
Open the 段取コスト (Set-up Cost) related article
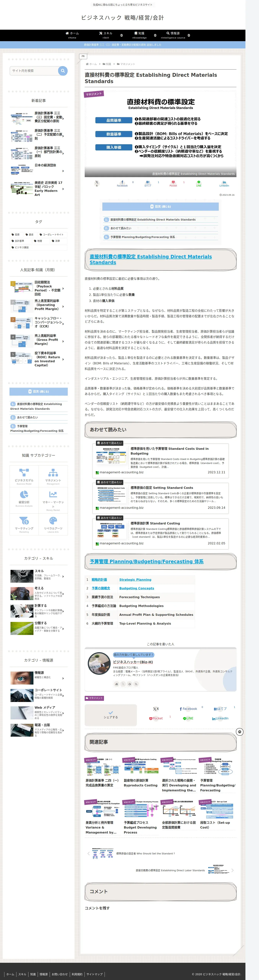pos(217,815)
